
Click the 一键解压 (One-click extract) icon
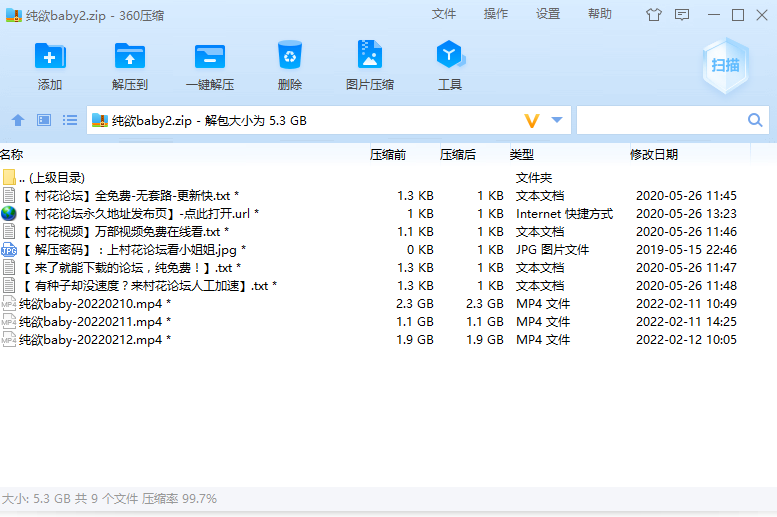pyautogui.click(x=210, y=57)
